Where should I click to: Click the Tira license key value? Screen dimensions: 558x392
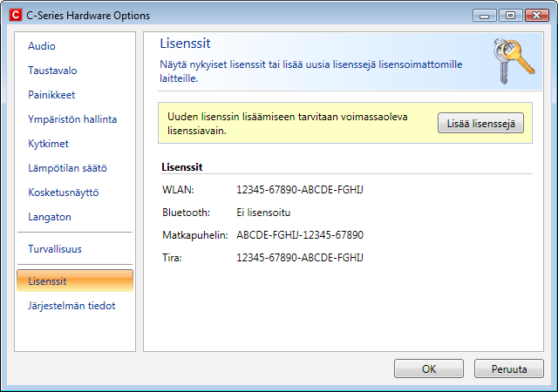[x=300, y=258]
